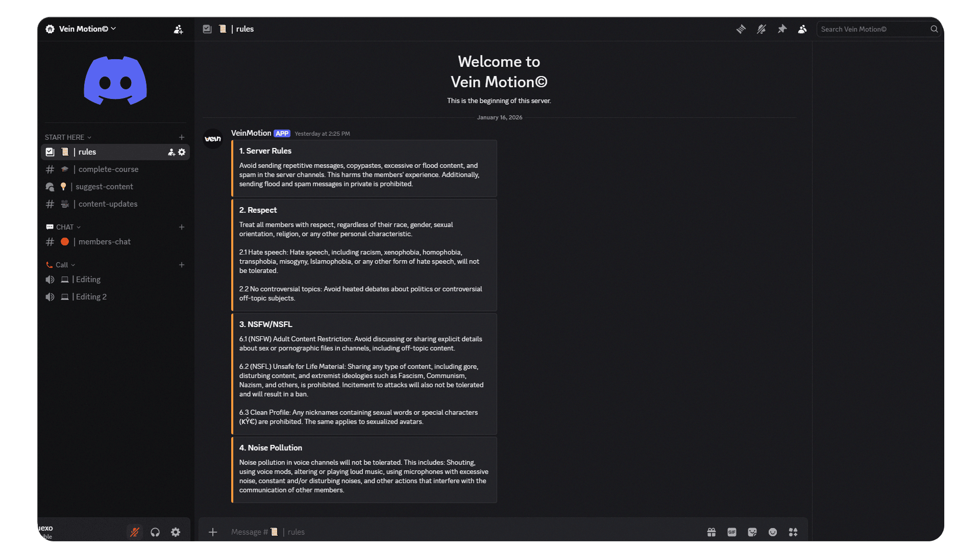This screenshot has height=551, width=980.
Task: Toggle headphone deafen in user panel
Action: pos(155,532)
